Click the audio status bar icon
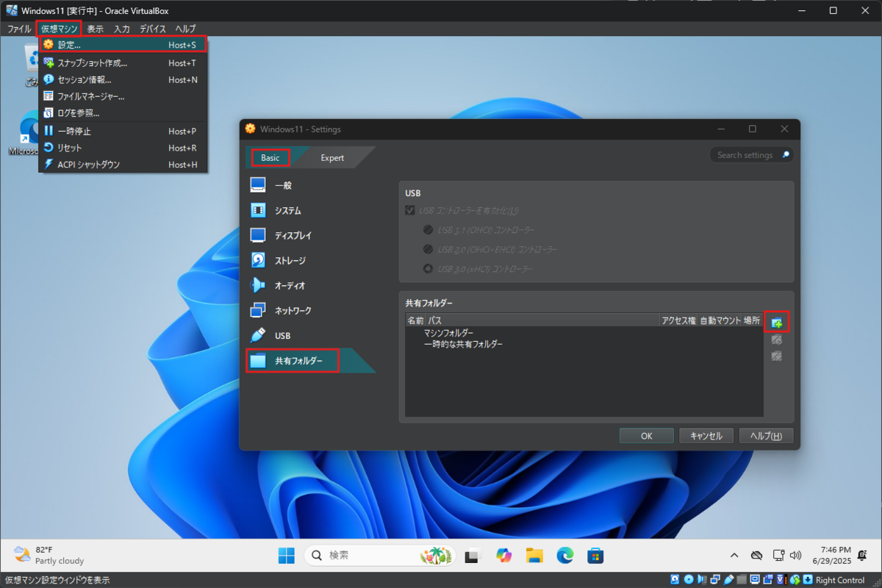The height and width of the screenshot is (588, 882). pyautogui.click(x=701, y=580)
